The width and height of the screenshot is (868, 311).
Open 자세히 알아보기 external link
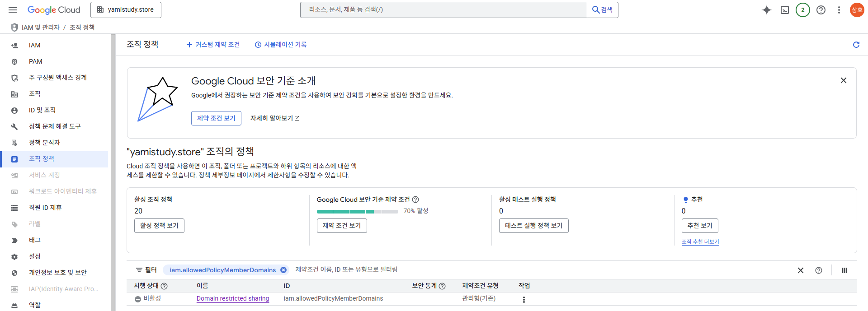coord(275,118)
